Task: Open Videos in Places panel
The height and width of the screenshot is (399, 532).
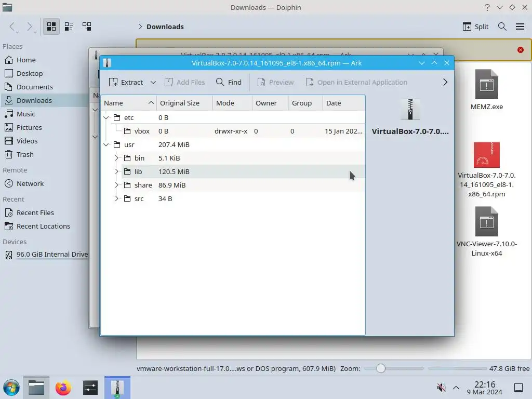Action: click(x=44, y=141)
